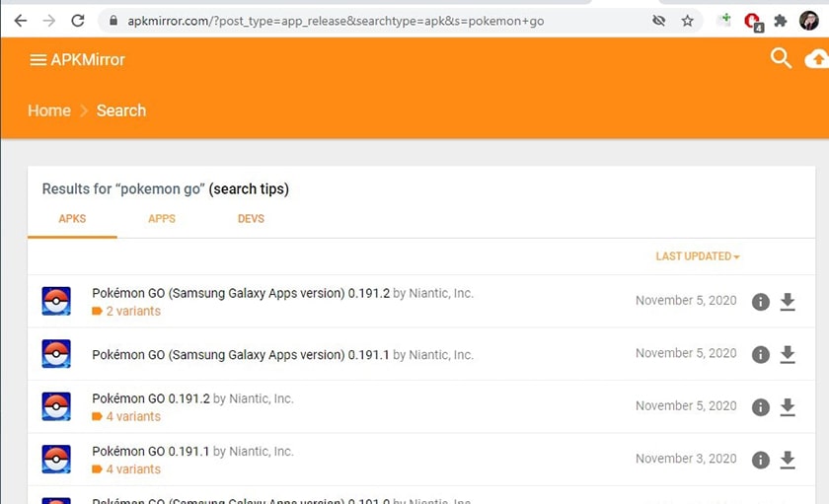The height and width of the screenshot is (504, 829).
Task: Show info for Pokémon GO 0.191.1 Samsung version
Action: click(x=760, y=355)
